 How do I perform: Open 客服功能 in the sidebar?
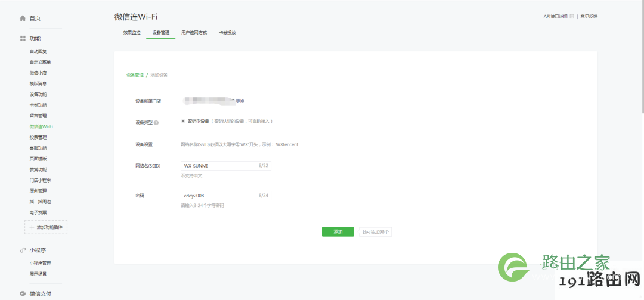pyautogui.click(x=38, y=148)
